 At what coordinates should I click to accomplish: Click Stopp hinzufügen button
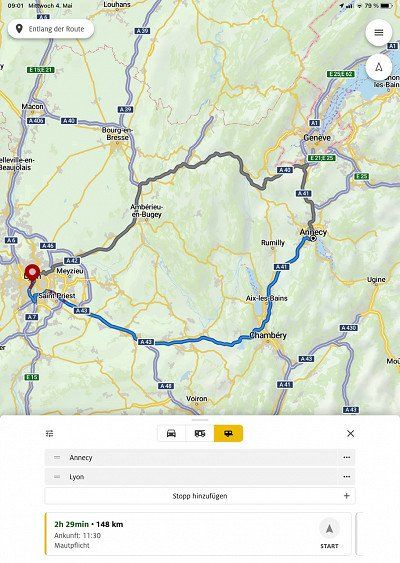(x=200, y=496)
